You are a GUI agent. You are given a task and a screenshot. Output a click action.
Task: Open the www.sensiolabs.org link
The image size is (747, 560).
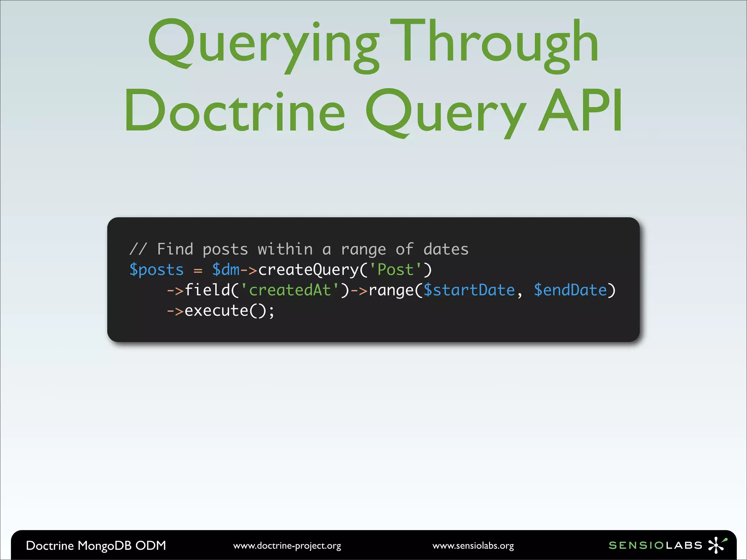(x=473, y=546)
